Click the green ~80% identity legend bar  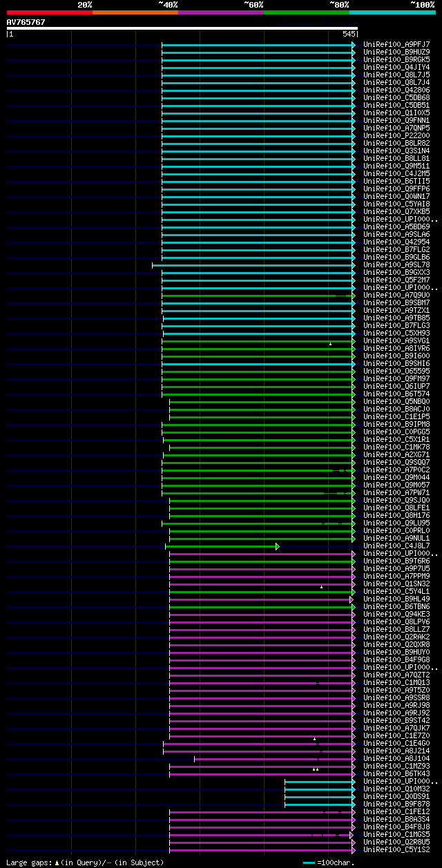[306, 12]
